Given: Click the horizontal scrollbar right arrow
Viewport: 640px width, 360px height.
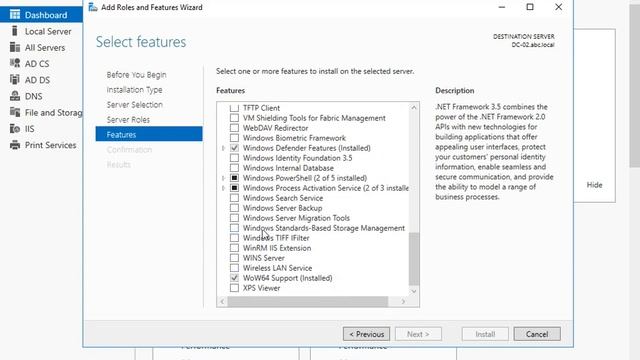Looking at the screenshot, I should pyautogui.click(x=403, y=302).
